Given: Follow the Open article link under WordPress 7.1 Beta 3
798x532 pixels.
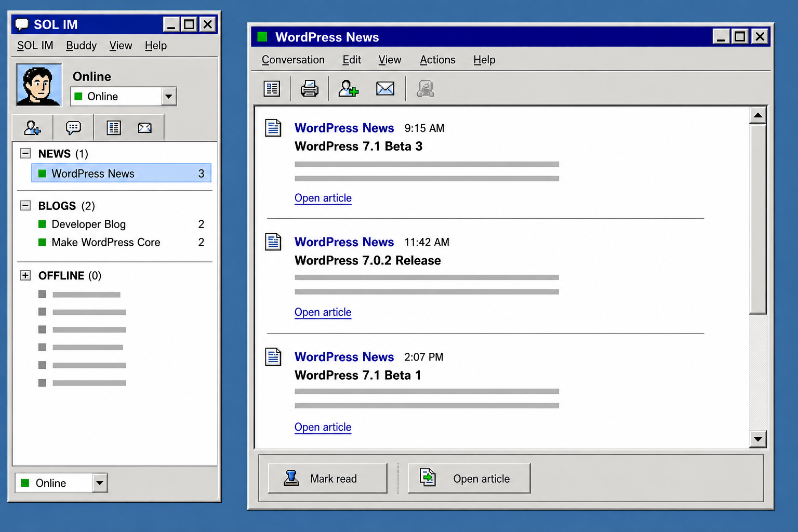Looking at the screenshot, I should [323, 198].
